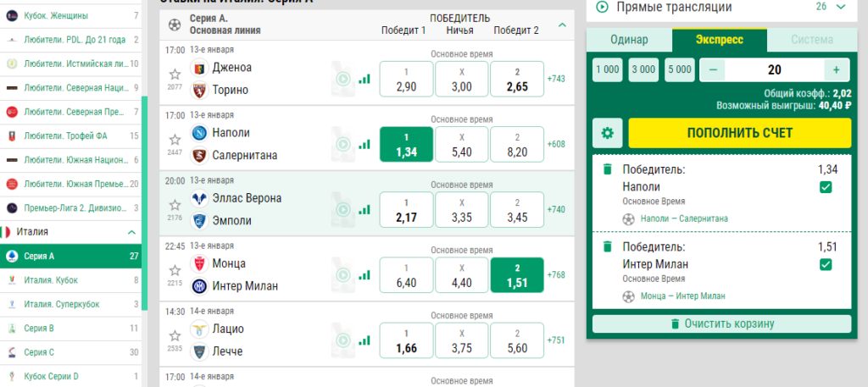Open Наполи — Салернитана link in bet slip
The width and height of the screenshot is (868, 387).
coord(684,219)
